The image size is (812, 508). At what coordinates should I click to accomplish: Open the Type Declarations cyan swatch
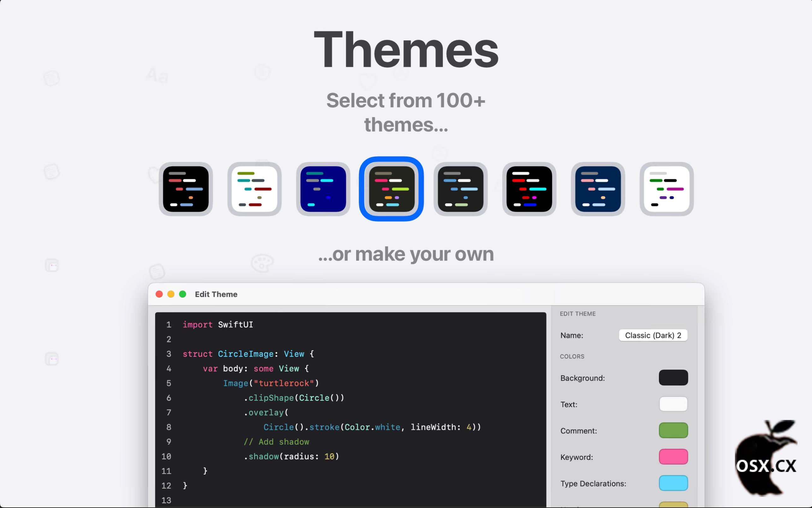673,483
